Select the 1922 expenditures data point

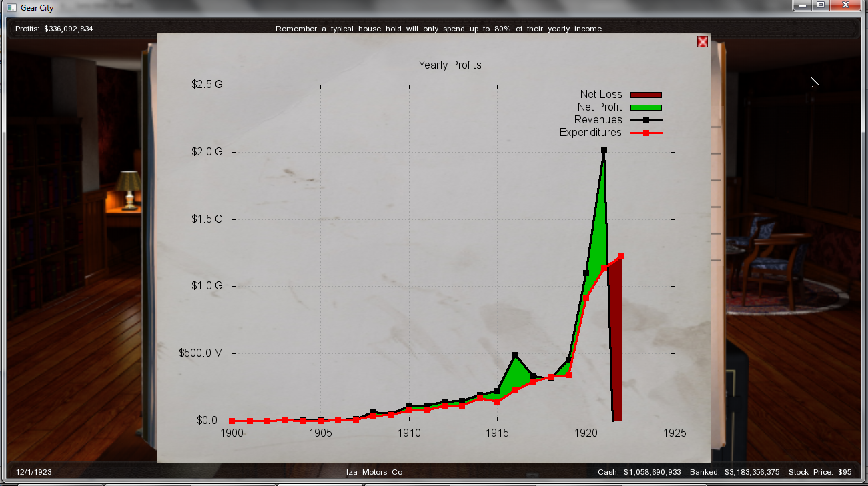point(621,256)
